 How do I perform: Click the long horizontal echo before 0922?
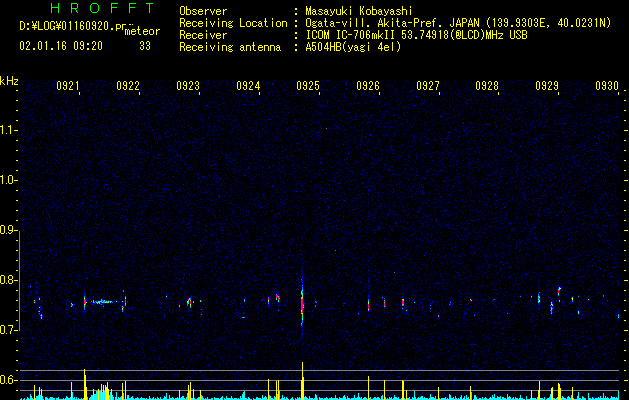pyautogui.click(x=103, y=302)
